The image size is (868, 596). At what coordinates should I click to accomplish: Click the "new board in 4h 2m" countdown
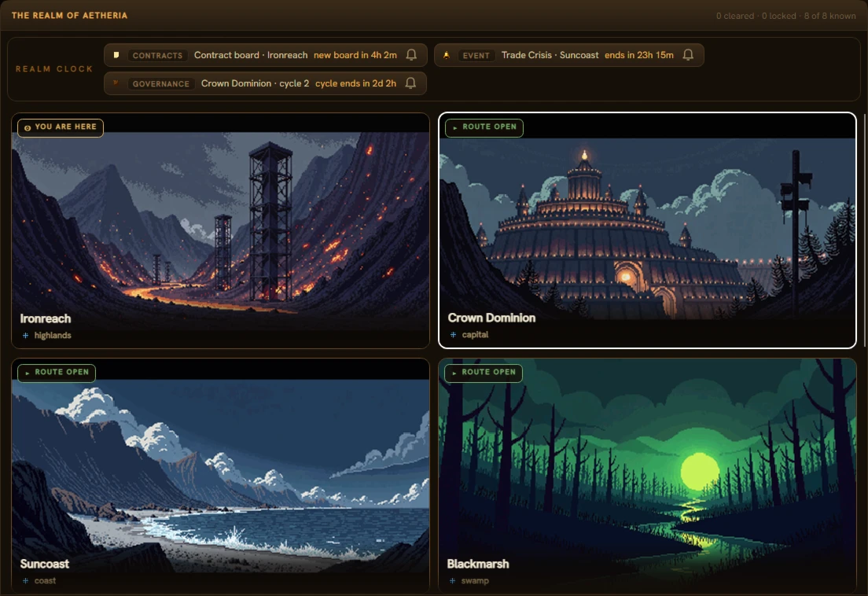coord(355,55)
